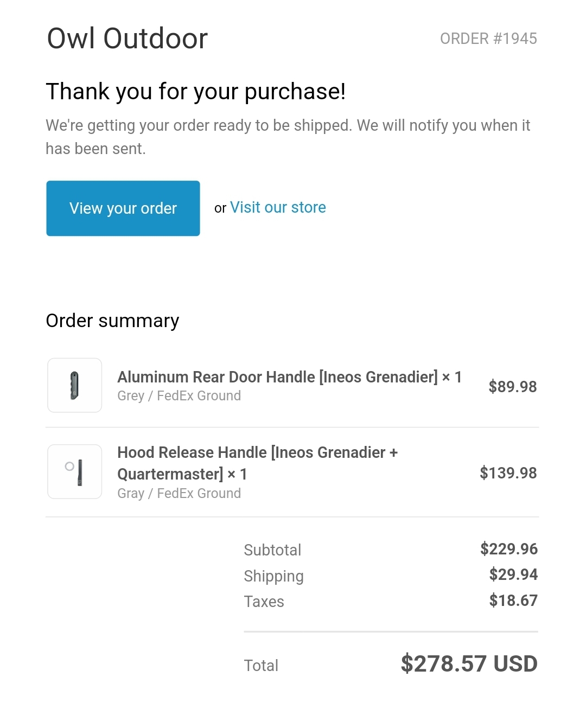Click the Hood Release Handle item name
Image resolution: width=586 pixels, height=728 pixels.
point(258,463)
